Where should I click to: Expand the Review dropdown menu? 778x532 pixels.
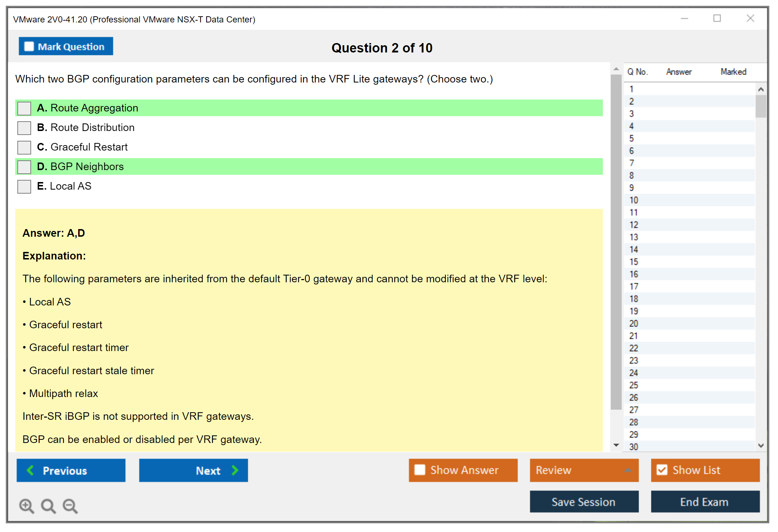[x=628, y=470]
